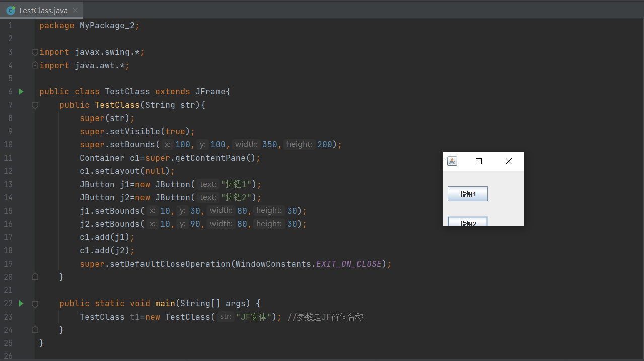Click the Java file icon on the TestClass.java tab

11,10
